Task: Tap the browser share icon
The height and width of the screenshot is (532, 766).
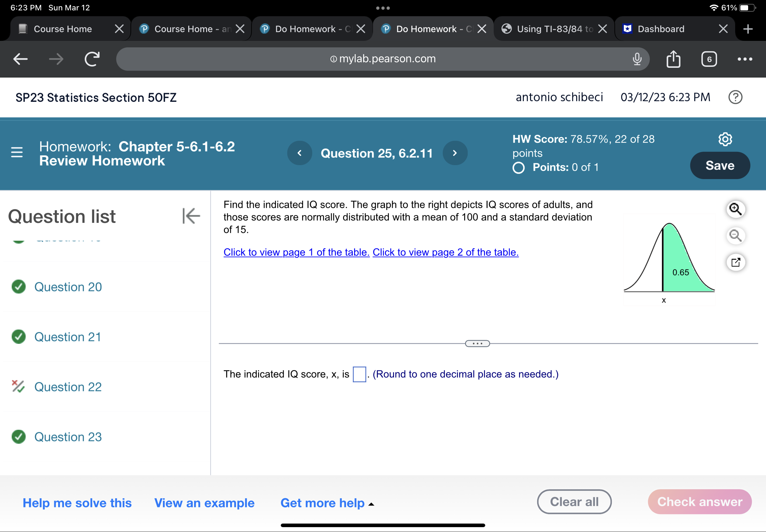Action: point(673,59)
